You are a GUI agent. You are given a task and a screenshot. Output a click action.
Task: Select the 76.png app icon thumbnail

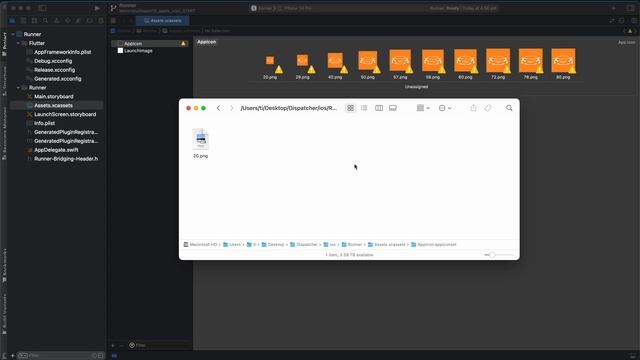[x=531, y=60]
